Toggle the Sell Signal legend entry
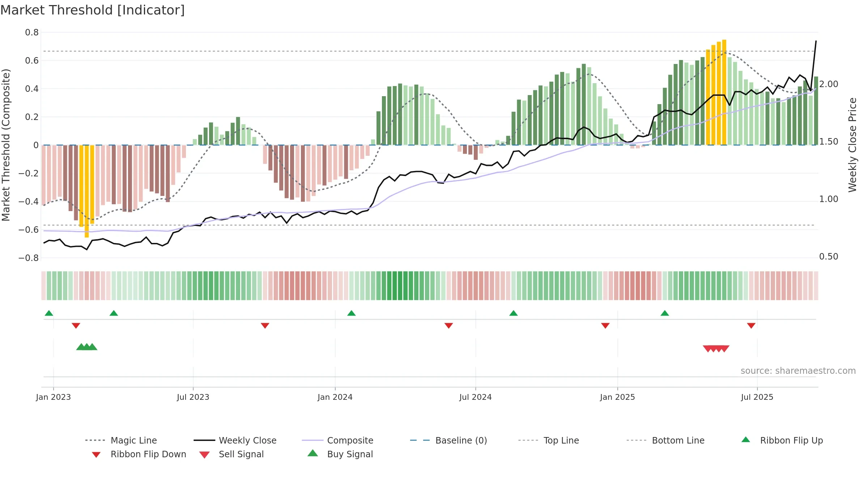This screenshot has height=488, width=868. [231, 454]
